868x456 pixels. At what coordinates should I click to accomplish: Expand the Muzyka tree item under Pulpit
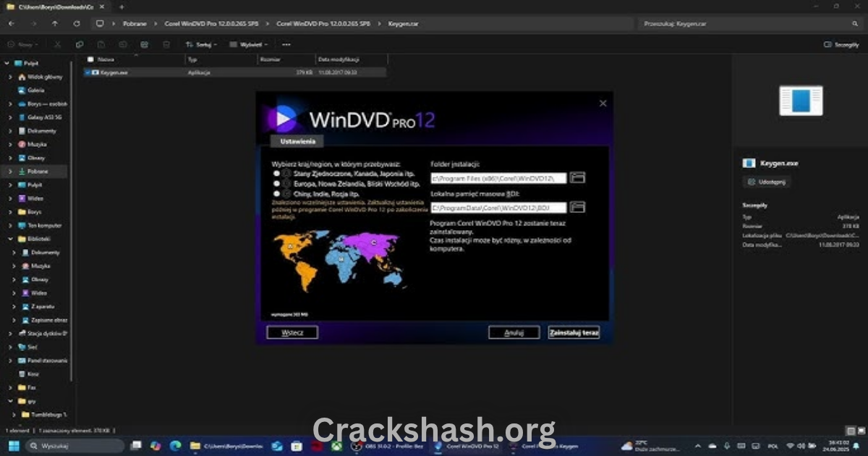[10, 144]
